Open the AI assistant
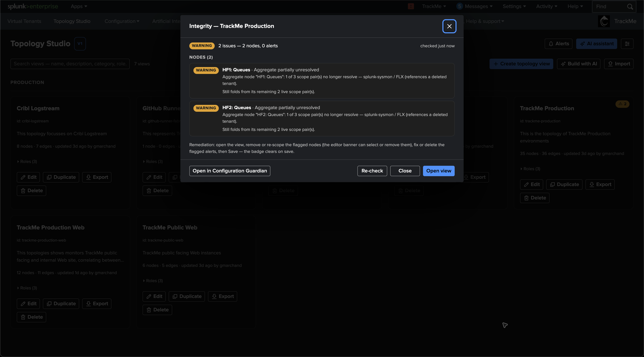644x357 pixels. tap(596, 44)
